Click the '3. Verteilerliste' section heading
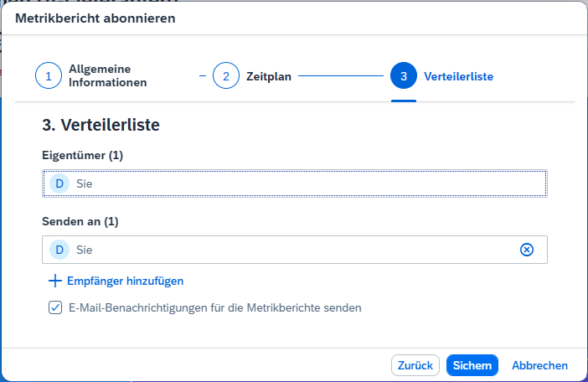The image size is (588, 382). point(101,126)
